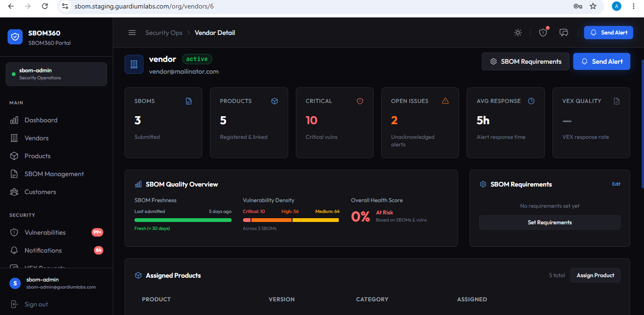The image size is (644, 315).
Task: Click the OPEN ISSUES warning triangle icon
Action: pos(445,101)
